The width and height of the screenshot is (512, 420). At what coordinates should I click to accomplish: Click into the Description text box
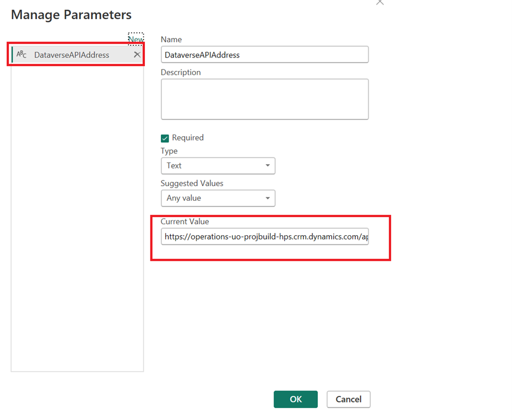(264, 99)
